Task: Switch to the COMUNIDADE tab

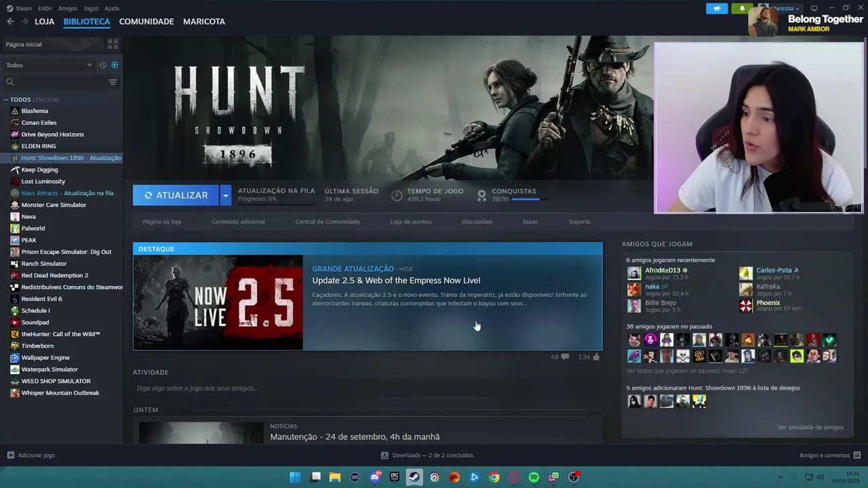Action: coord(146,22)
